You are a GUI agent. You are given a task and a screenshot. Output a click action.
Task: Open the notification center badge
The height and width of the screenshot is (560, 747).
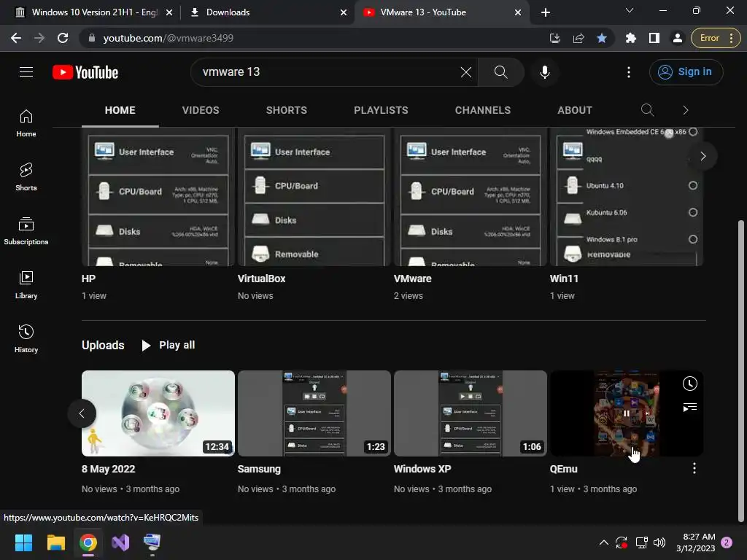coord(727,542)
